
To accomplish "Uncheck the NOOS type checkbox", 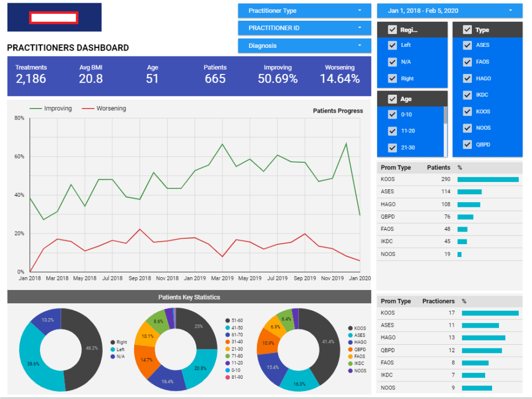I will (x=467, y=128).
